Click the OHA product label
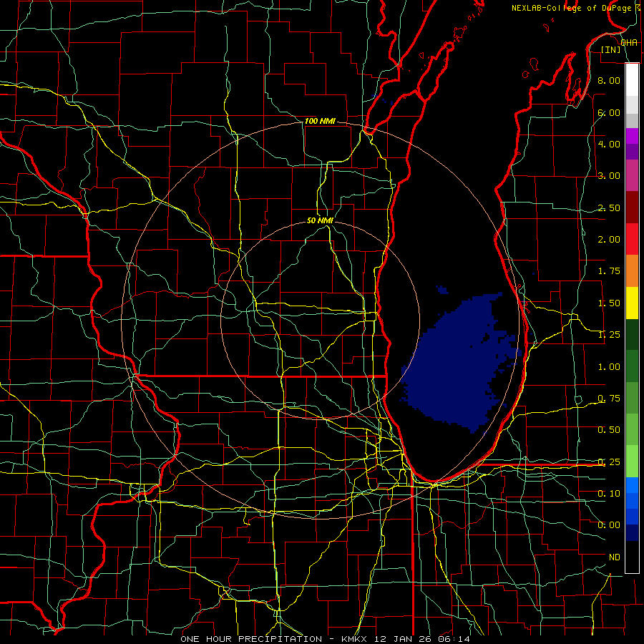Viewport: 644px width, 644px height. coord(629,42)
